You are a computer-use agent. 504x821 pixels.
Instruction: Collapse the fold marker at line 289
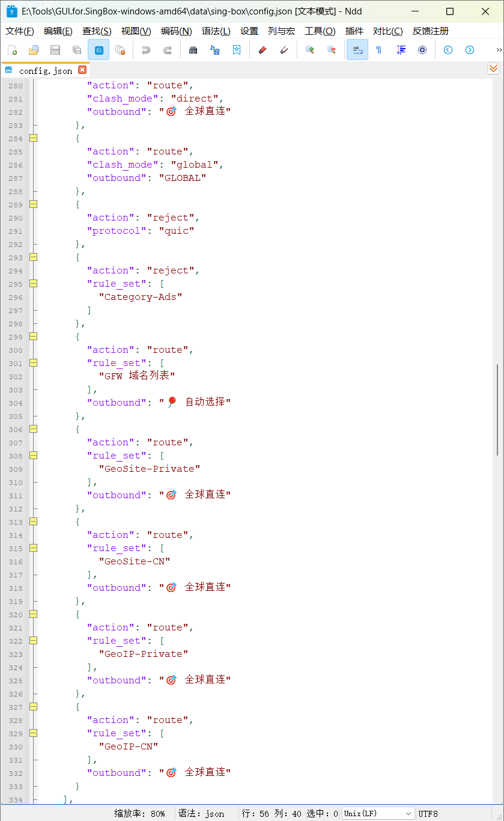[34, 204]
